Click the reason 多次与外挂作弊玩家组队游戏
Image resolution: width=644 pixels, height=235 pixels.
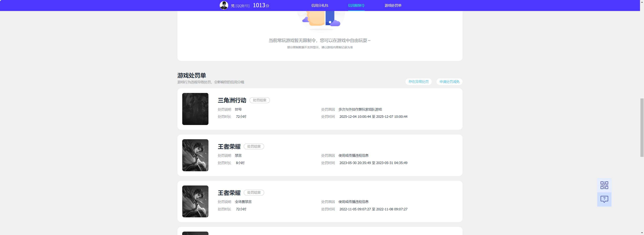point(360,109)
